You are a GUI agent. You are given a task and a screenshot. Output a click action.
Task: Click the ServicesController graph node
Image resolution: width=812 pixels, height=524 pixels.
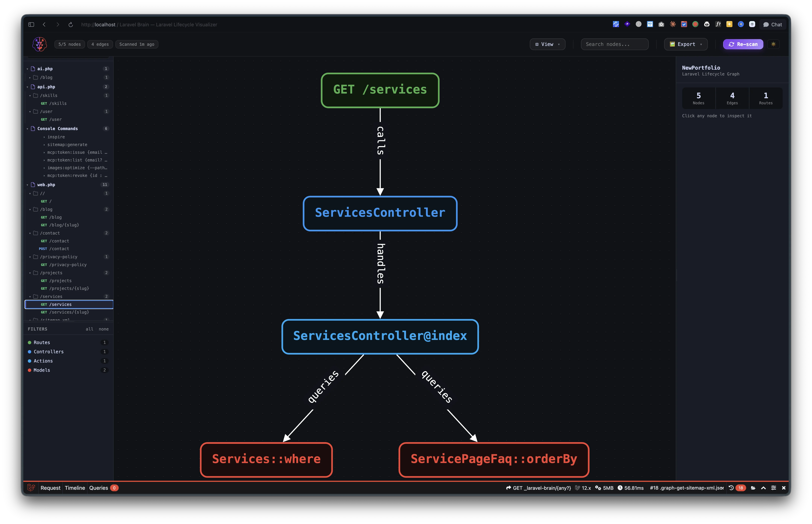(x=380, y=213)
